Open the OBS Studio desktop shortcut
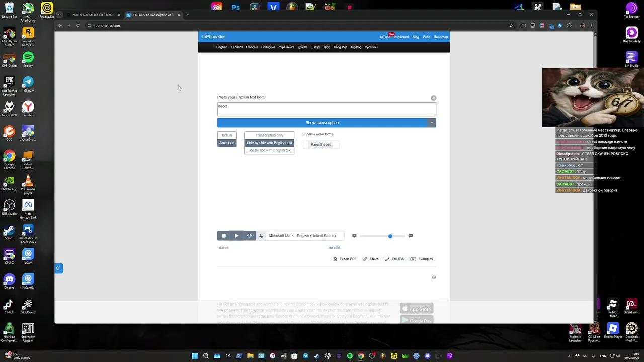 click(9, 208)
